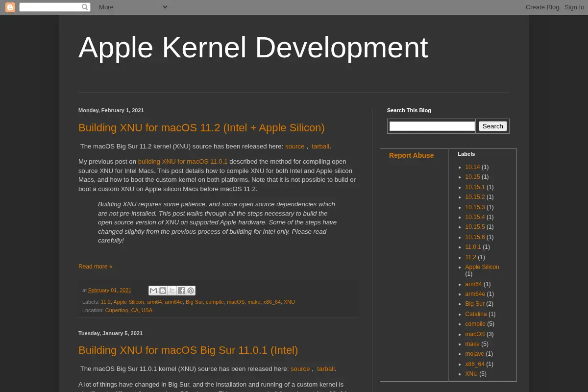The height and width of the screenshot is (392, 588).
Task: Open the Apple Kernel Development blog title
Action: [x=253, y=48]
